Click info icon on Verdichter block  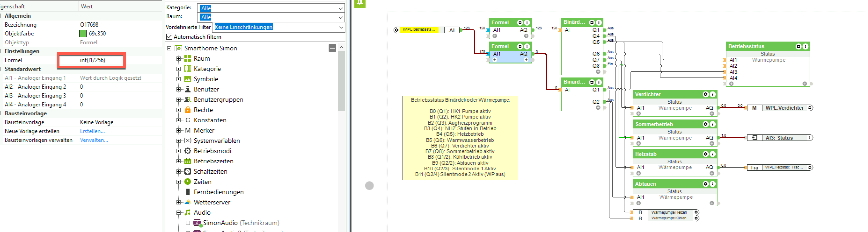click(x=712, y=95)
